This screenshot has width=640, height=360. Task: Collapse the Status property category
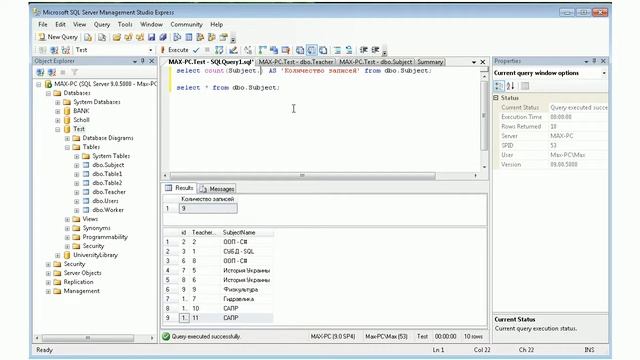(496, 98)
